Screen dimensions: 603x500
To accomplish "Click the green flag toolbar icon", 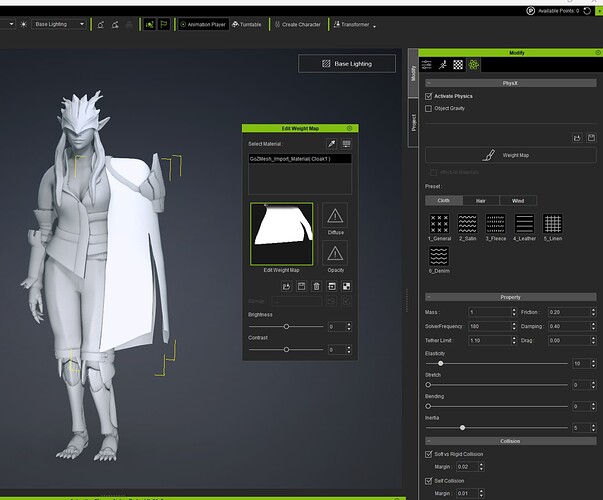I will click(x=164, y=24).
